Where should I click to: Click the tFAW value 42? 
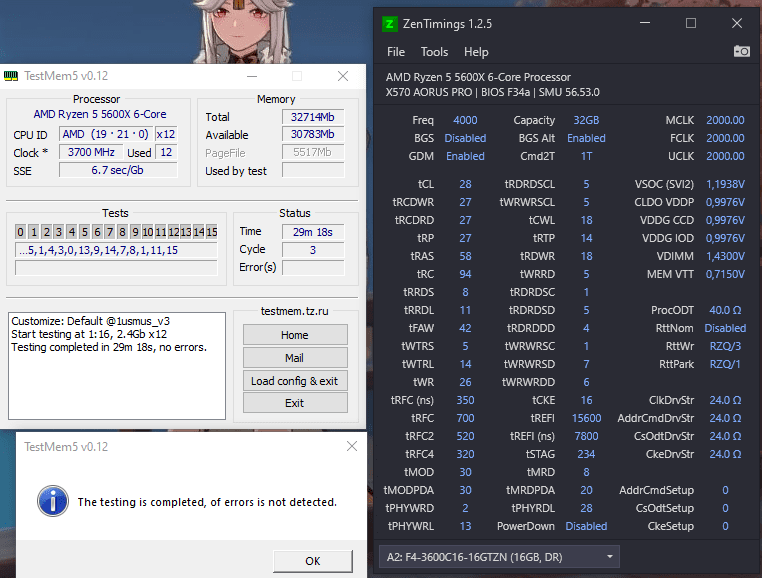465,328
